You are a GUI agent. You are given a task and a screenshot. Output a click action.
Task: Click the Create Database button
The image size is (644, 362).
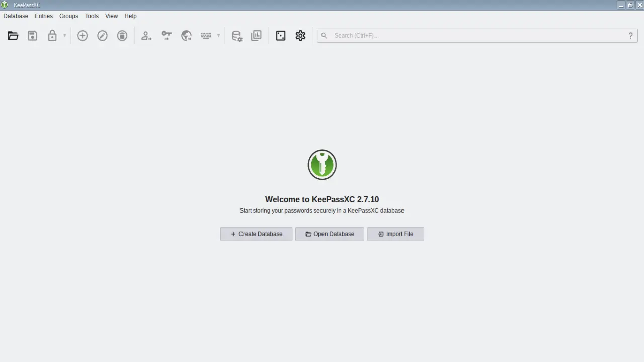click(257, 234)
